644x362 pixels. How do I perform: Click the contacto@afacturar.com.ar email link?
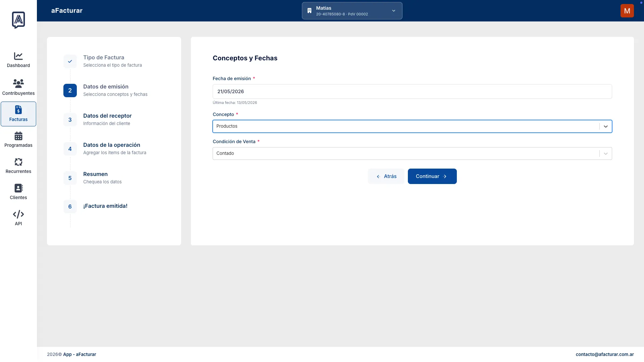pyautogui.click(x=605, y=354)
